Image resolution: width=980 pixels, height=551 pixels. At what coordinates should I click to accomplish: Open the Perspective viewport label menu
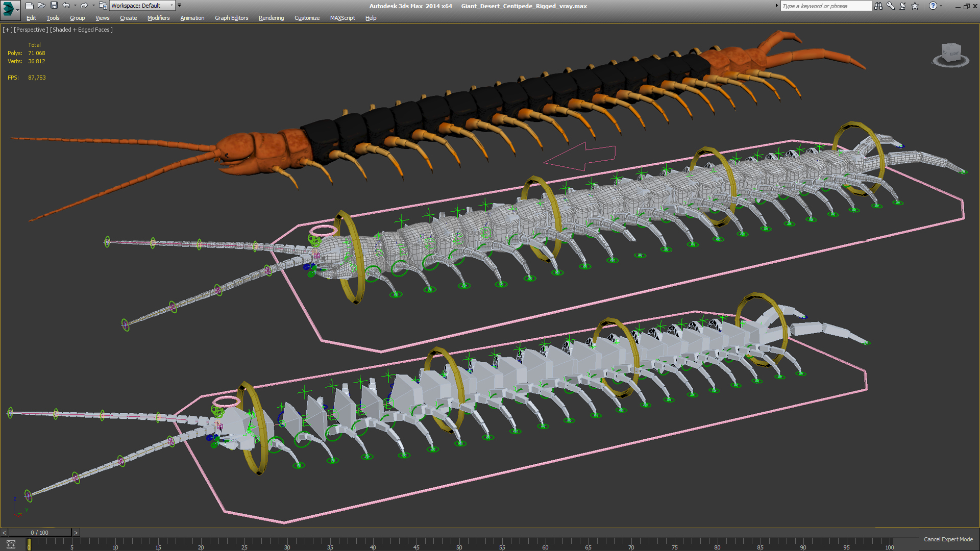(x=31, y=30)
